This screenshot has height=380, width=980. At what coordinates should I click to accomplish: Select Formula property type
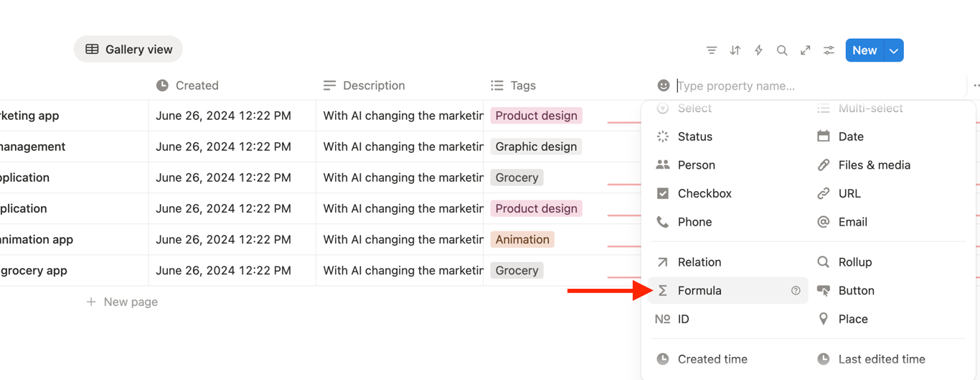point(699,291)
